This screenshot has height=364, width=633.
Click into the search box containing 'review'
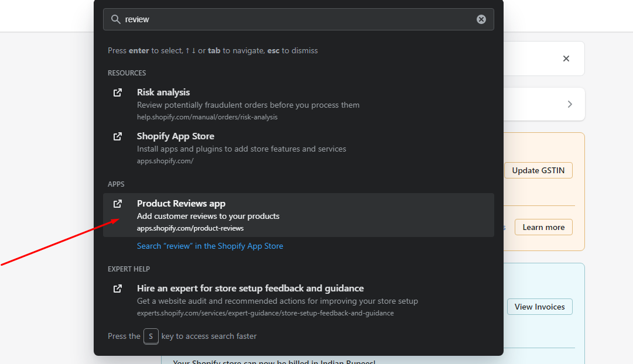pos(298,19)
